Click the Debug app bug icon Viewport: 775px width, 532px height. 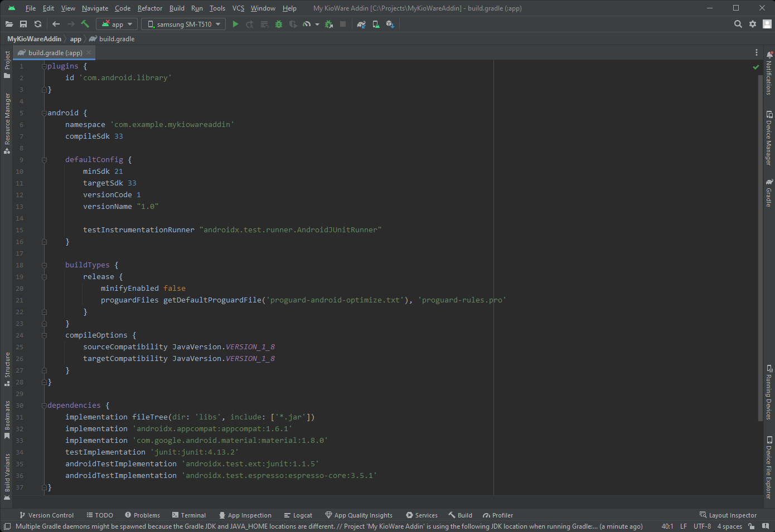point(279,24)
